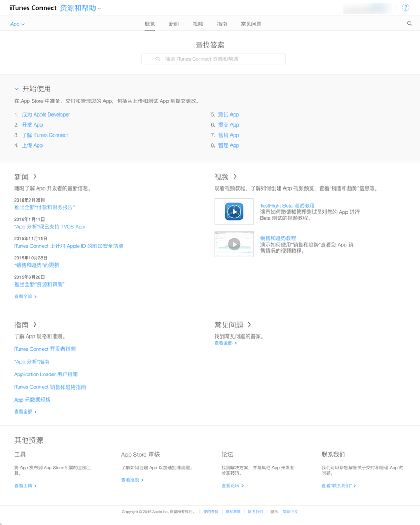Switch to the 视频 tab

[x=197, y=24]
